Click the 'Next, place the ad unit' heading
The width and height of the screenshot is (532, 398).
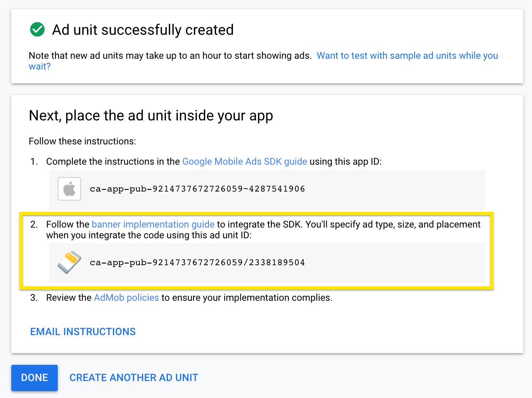coord(151,115)
